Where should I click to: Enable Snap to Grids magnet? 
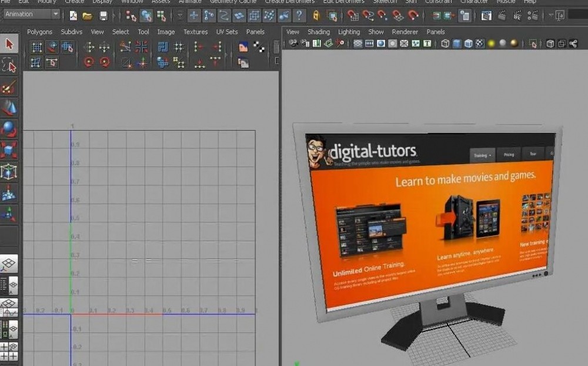352,16
